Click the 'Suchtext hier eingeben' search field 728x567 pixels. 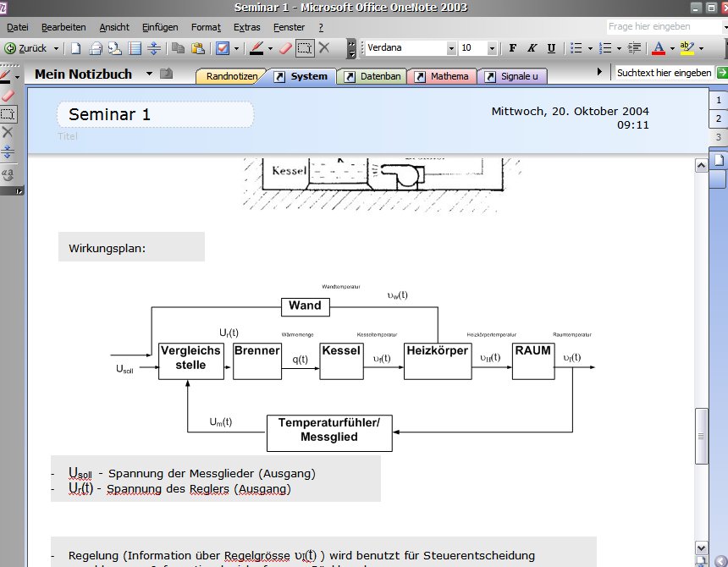pos(664,73)
